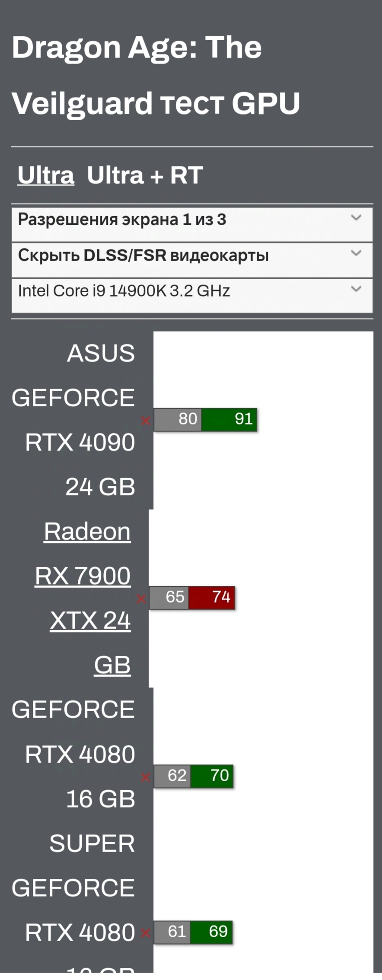Image resolution: width=382 pixels, height=980 pixels.
Task: Click the green 69 fps bar
Action: point(211,932)
